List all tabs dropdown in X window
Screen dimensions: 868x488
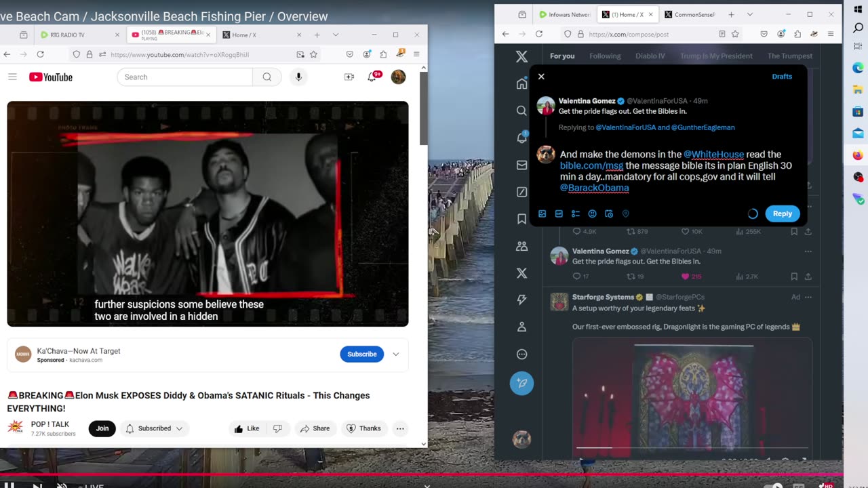pyautogui.click(x=750, y=14)
